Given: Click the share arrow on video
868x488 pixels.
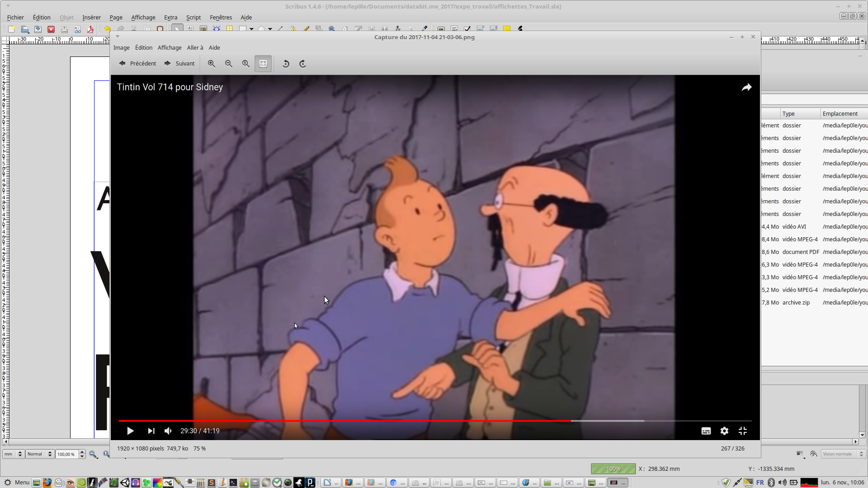Looking at the screenshot, I should (746, 87).
